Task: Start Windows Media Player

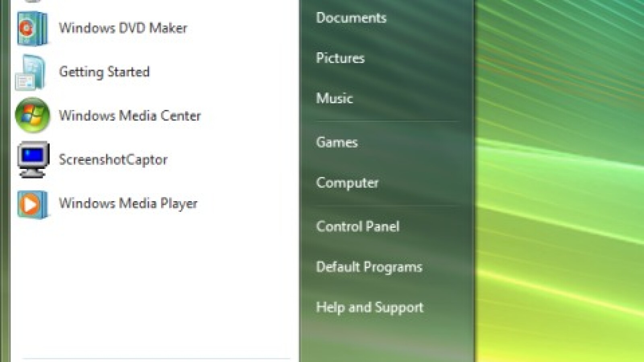Action: point(128,204)
